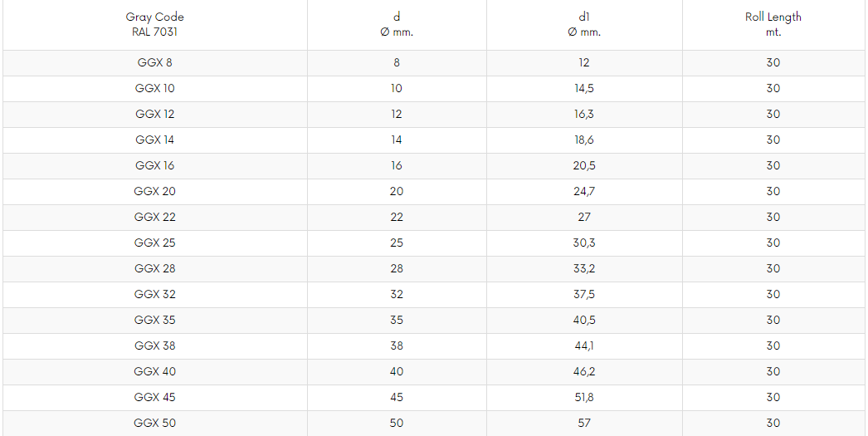Click the GGX 40 code cell

coord(155,372)
